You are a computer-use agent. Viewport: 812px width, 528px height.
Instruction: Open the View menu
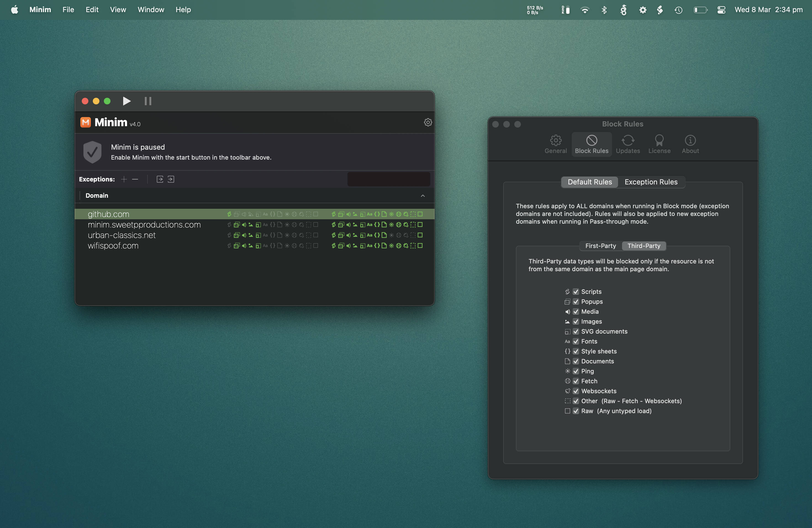[x=118, y=10]
